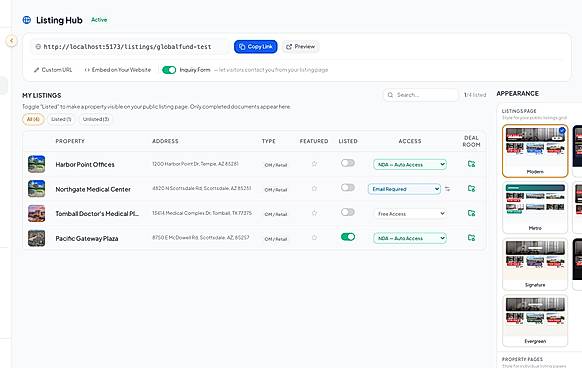Click the PROPERTY column header
The width and height of the screenshot is (582, 368).
[70, 141]
